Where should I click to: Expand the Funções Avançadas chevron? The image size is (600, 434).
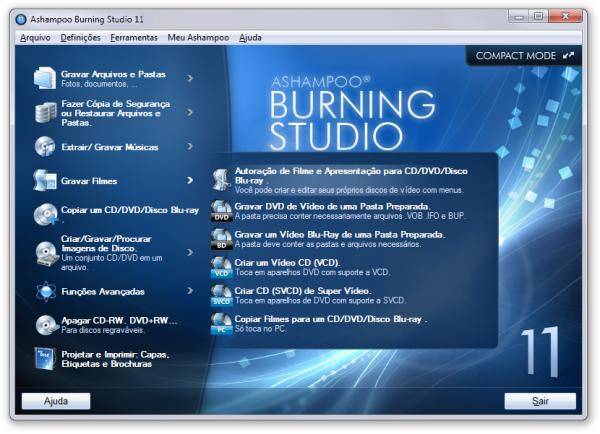click(x=190, y=291)
